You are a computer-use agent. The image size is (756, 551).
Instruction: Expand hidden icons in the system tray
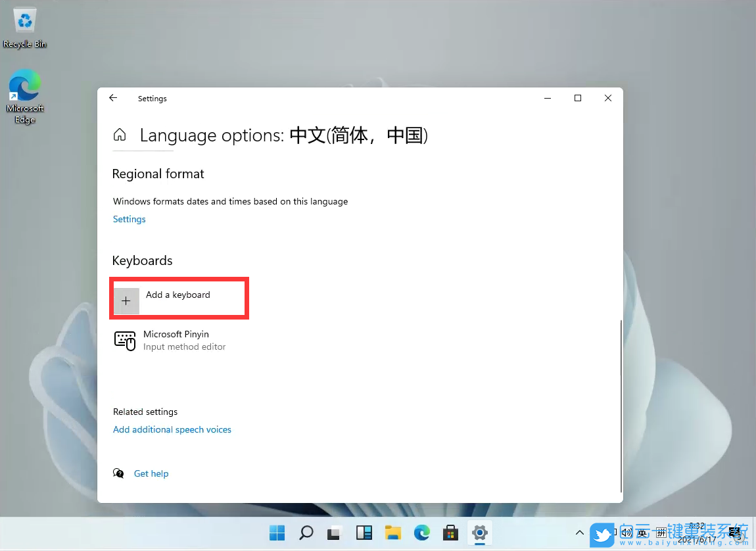point(579,533)
